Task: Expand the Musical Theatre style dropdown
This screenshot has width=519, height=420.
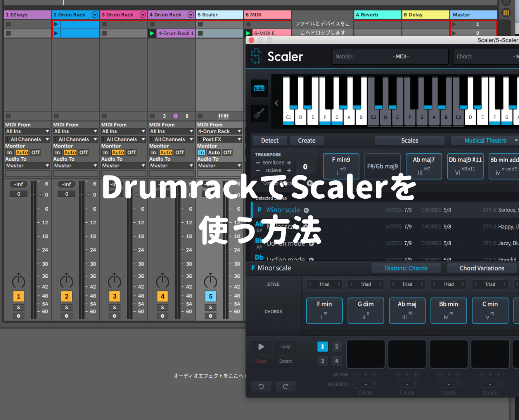Action: coord(516,141)
